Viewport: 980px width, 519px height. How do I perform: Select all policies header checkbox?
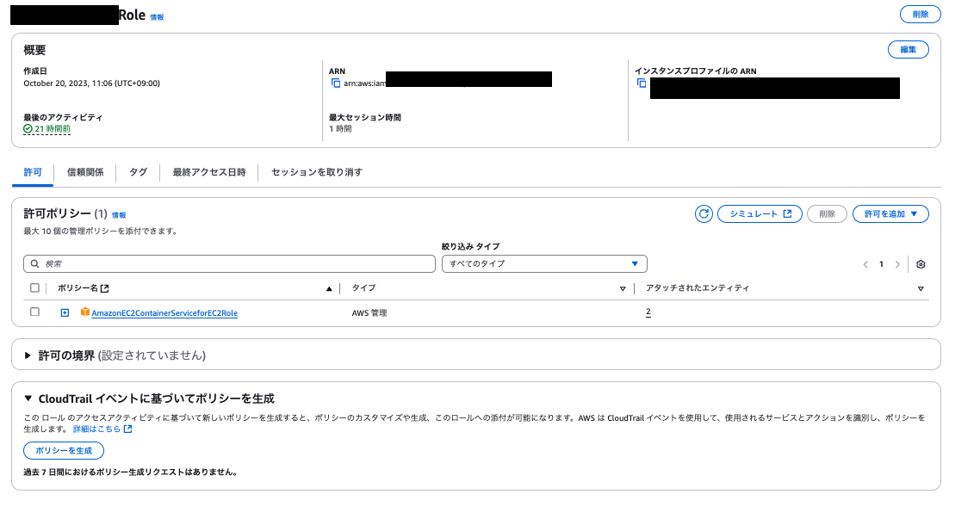pos(35,288)
